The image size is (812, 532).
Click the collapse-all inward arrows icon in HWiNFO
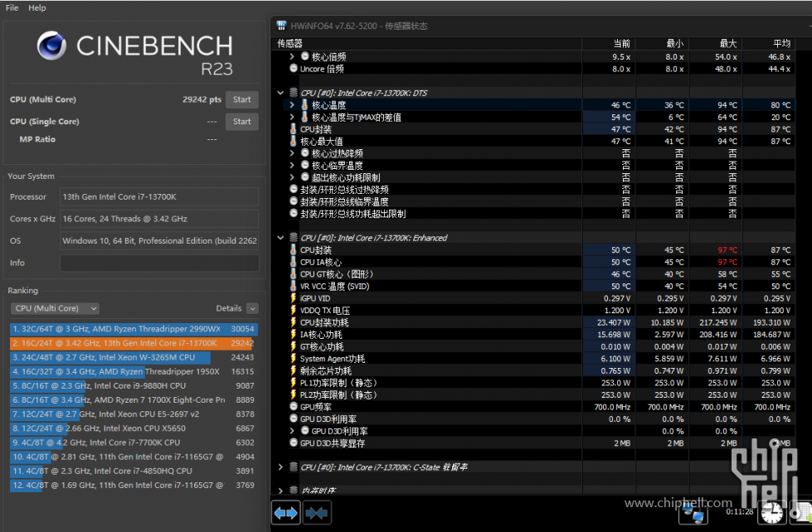click(316, 513)
